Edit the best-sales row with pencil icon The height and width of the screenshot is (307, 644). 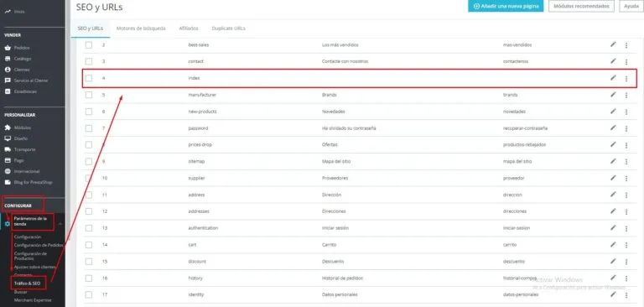click(x=613, y=44)
